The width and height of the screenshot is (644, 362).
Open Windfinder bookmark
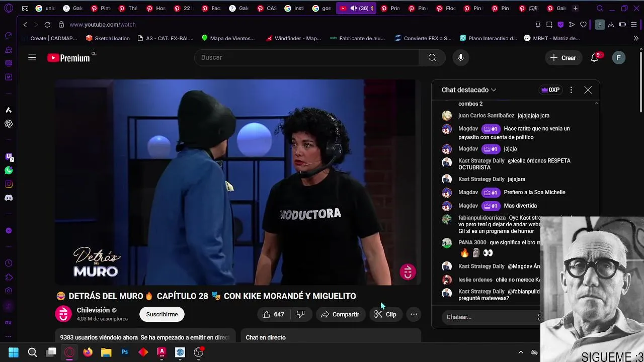coord(294,38)
